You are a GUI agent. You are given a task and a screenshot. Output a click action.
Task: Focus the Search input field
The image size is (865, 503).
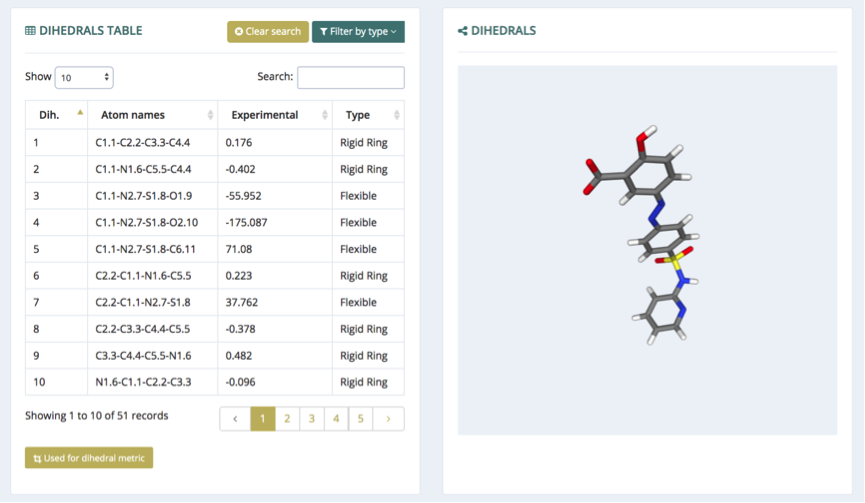point(351,77)
